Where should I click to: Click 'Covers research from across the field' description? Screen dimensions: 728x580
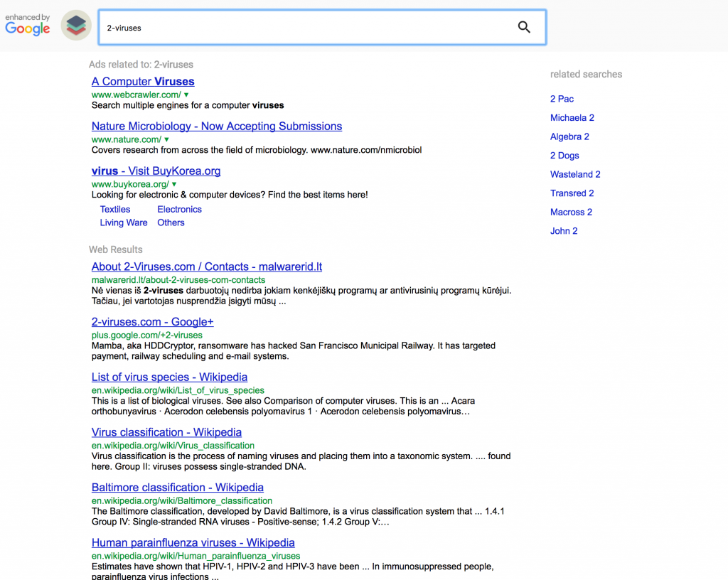click(257, 150)
